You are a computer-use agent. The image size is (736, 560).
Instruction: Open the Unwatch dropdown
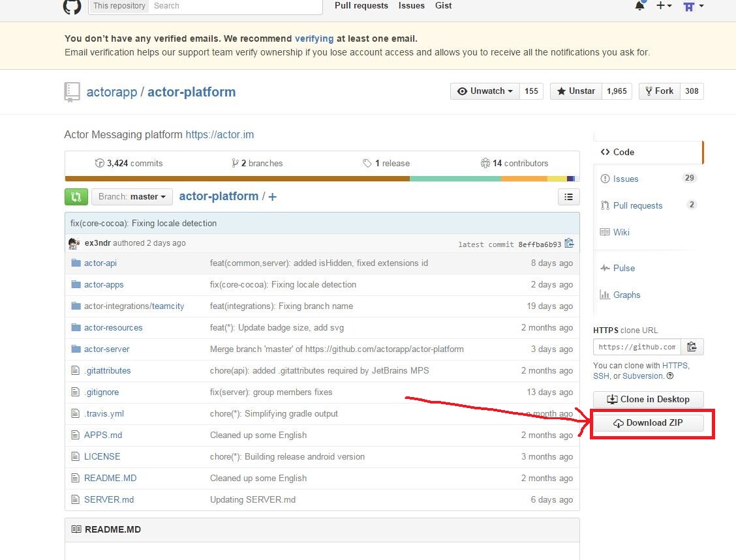click(x=485, y=91)
